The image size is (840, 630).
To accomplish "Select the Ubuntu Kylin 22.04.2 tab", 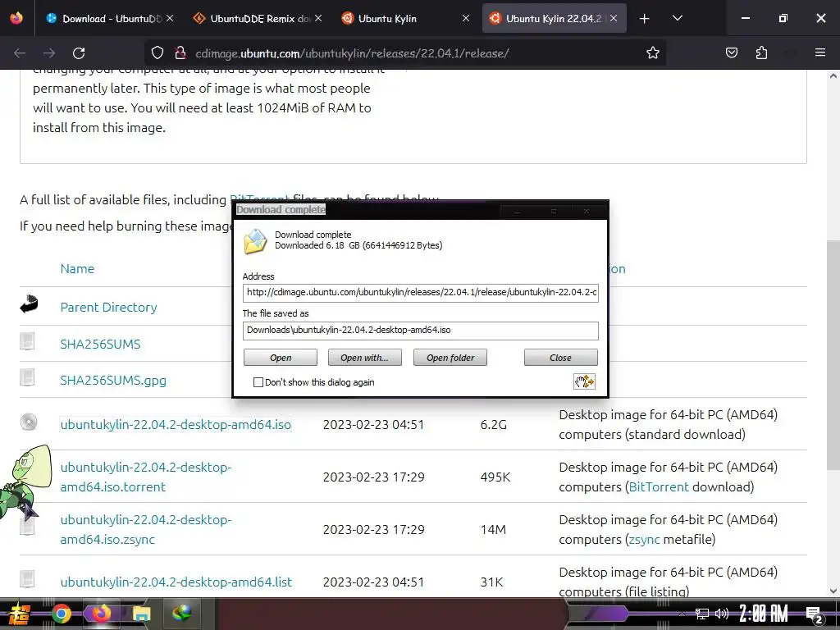I will (554, 18).
